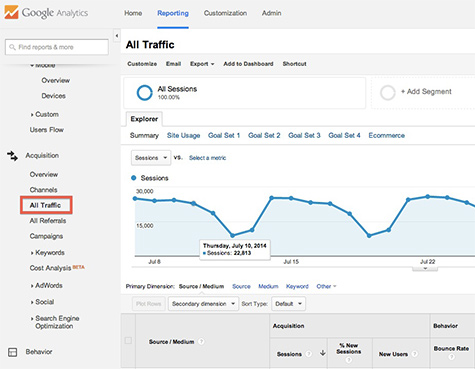This screenshot has height=369, width=475.
Task: Click the Sessions sort descending arrow
Action: pos(322,353)
